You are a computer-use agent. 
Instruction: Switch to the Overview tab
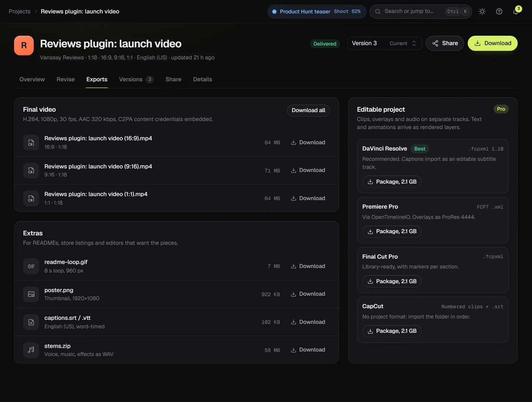pos(32,79)
